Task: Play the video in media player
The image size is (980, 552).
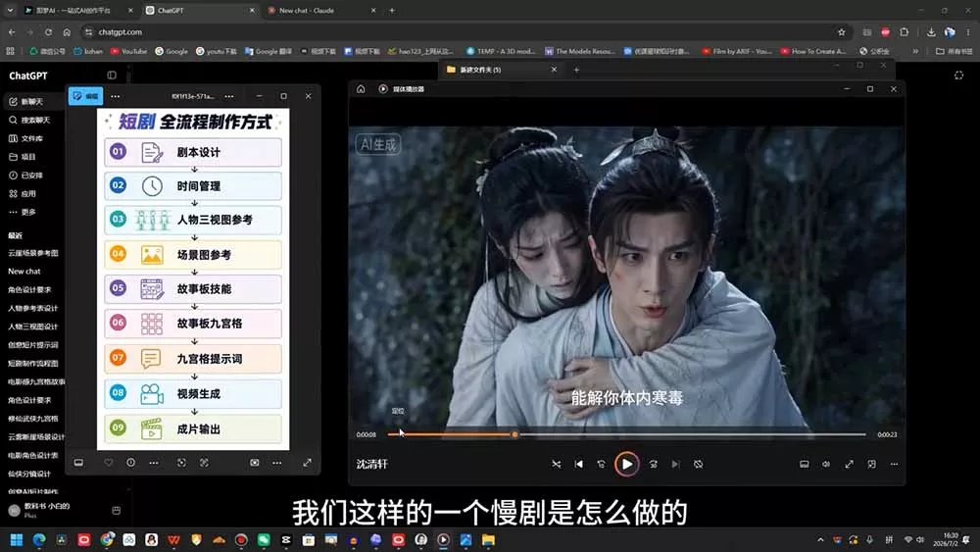Action: 627,465
